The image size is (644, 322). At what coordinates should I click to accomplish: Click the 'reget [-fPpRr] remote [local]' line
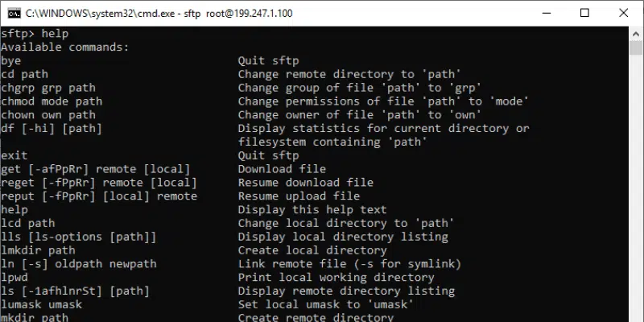pos(99,183)
